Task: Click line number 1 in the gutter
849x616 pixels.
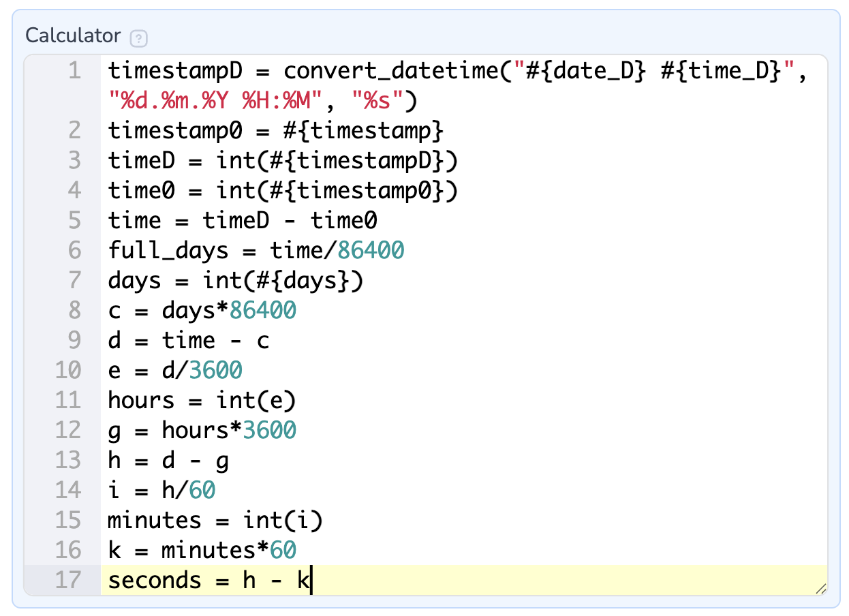Action: click(74, 71)
